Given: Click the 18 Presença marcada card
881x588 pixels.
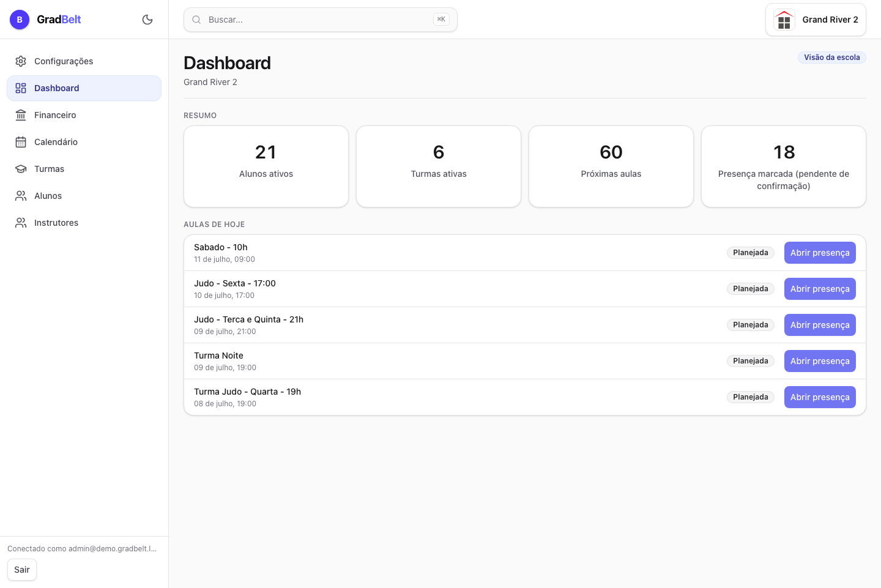Looking at the screenshot, I should tap(784, 166).
